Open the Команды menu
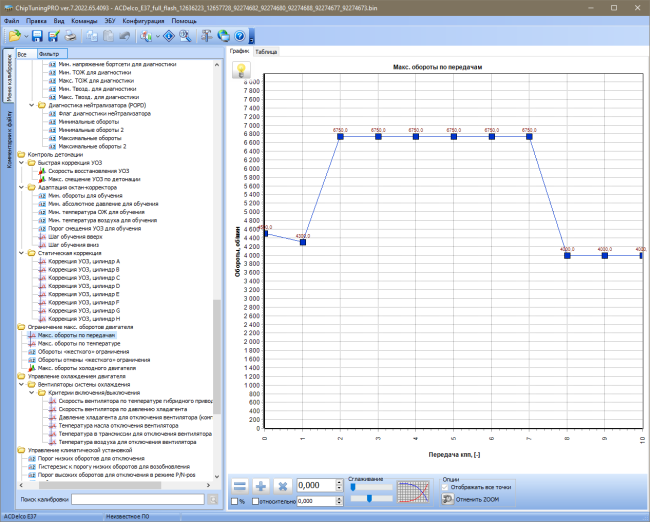 click(84, 21)
